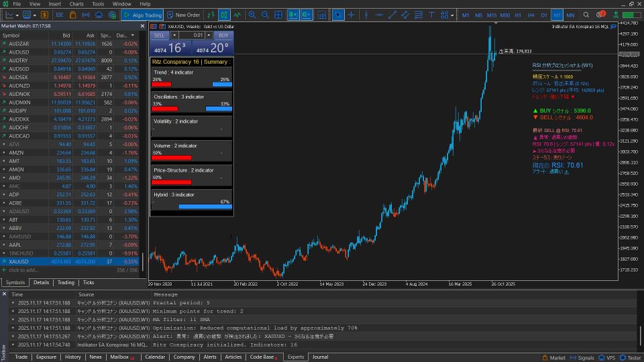The image size is (644, 362).
Task: Select the crosshair tool
Action: 351,15
